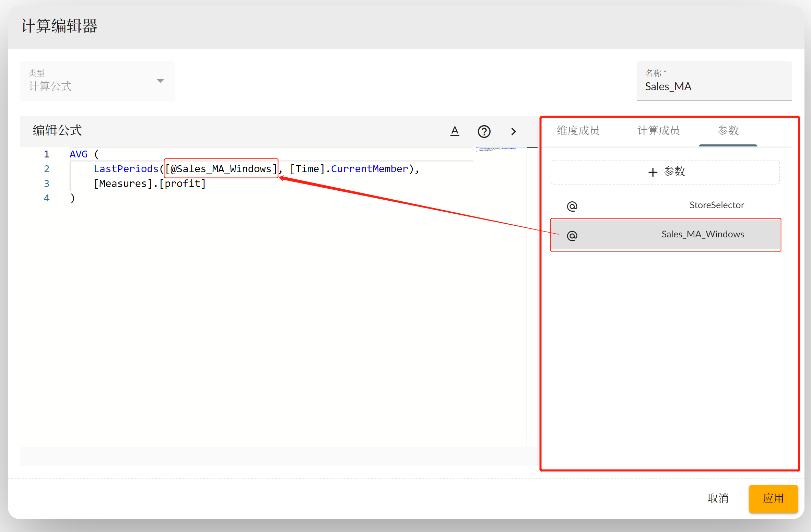Click the plus icon to add parameter
This screenshot has width=811, height=532.
tap(653, 172)
